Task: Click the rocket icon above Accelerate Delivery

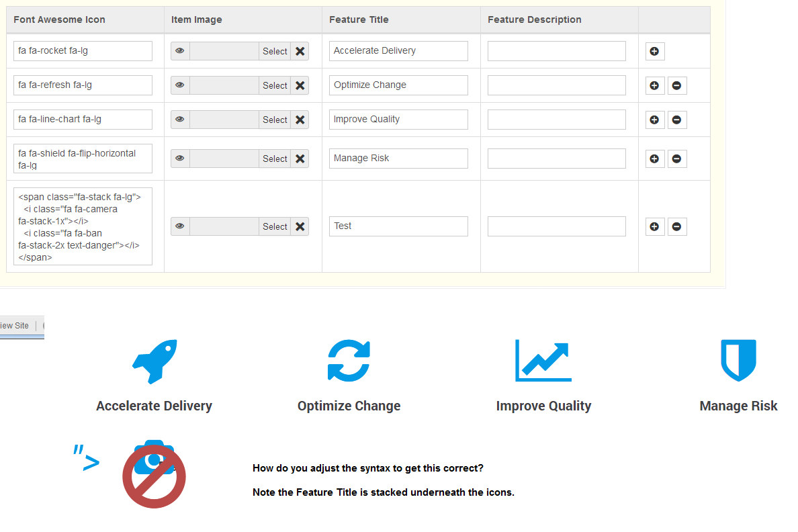Action: [x=154, y=361]
